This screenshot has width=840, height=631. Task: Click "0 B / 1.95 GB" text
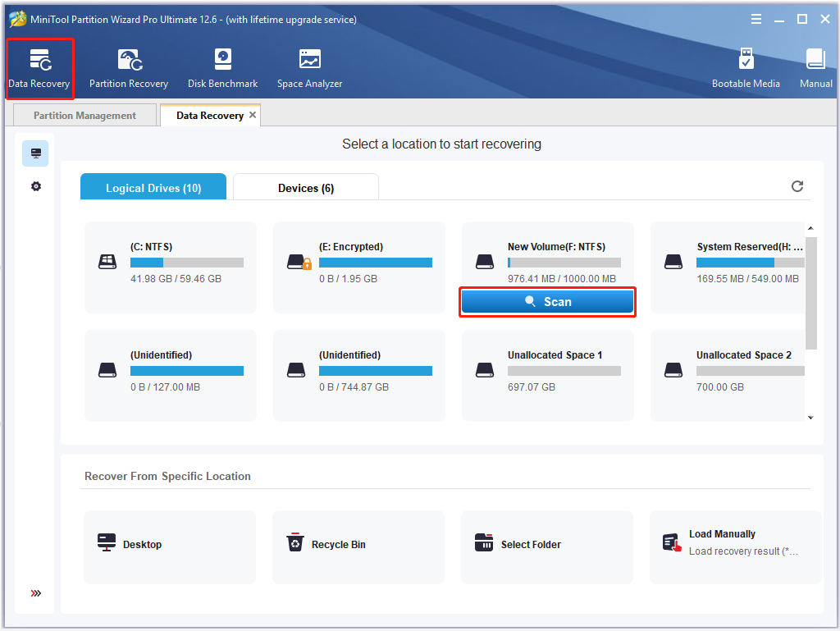pos(348,279)
